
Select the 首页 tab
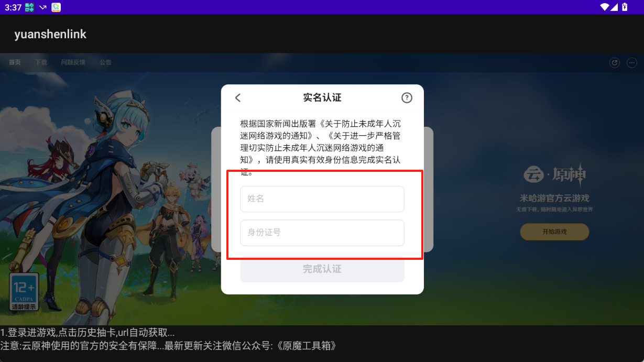(x=15, y=62)
